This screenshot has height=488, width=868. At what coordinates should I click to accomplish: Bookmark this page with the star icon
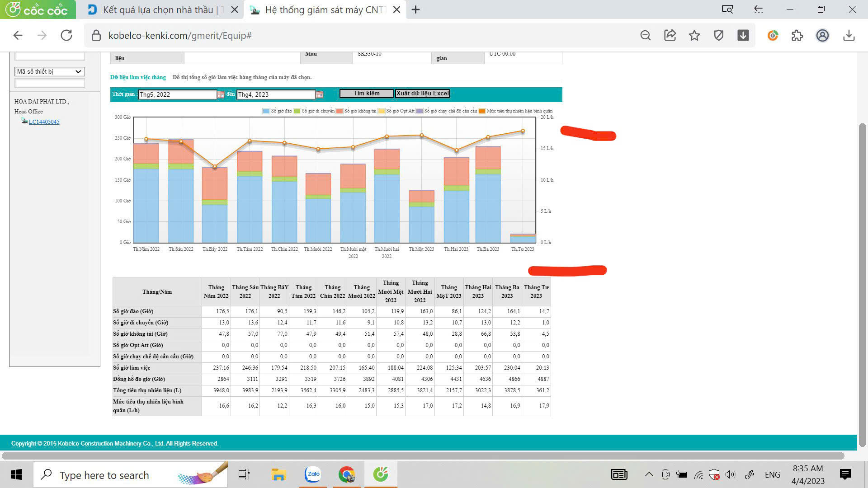click(x=694, y=35)
